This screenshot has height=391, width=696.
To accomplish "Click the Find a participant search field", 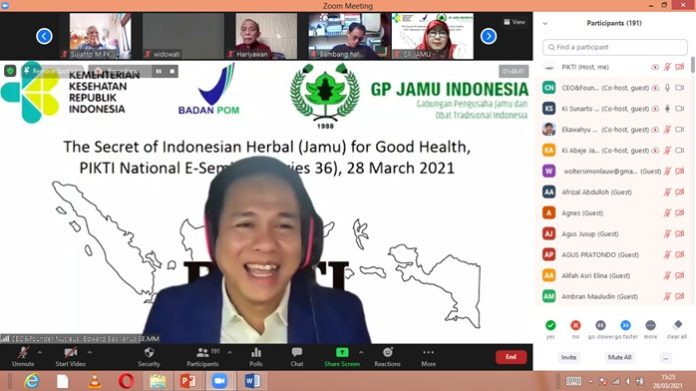I will pos(615,47).
